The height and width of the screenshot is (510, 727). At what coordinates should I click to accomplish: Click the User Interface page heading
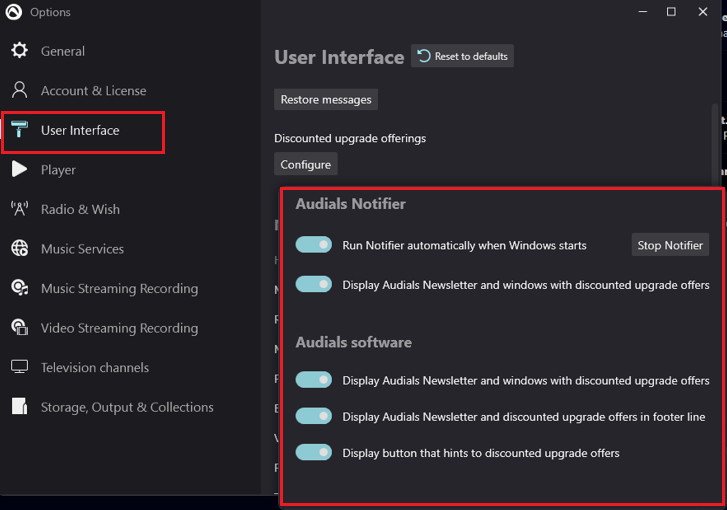(x=339, y=57)
